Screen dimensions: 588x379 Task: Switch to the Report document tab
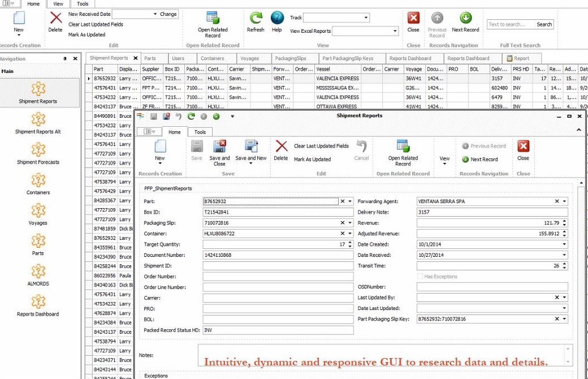521,58
